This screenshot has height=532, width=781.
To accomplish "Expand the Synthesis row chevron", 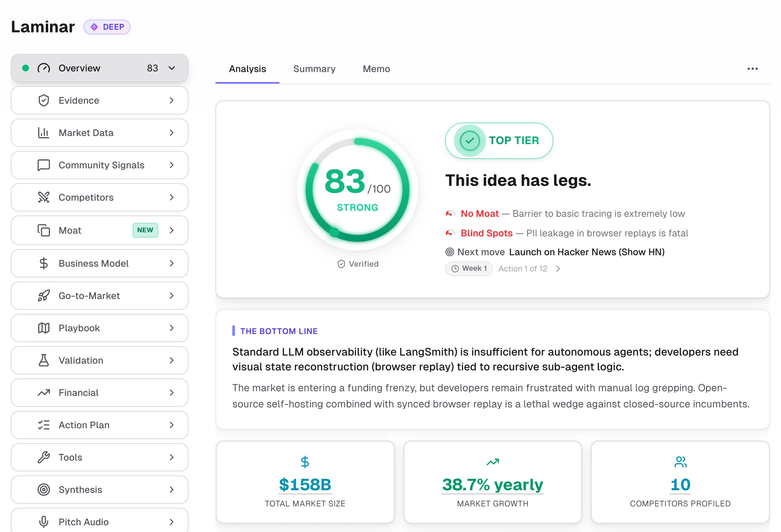I will [x=172, y=490].
